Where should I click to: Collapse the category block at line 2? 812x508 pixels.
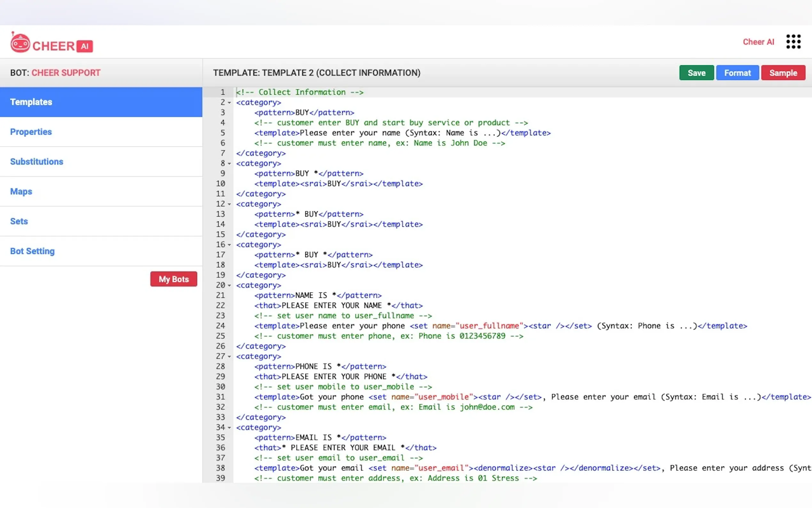pos(229,103)
